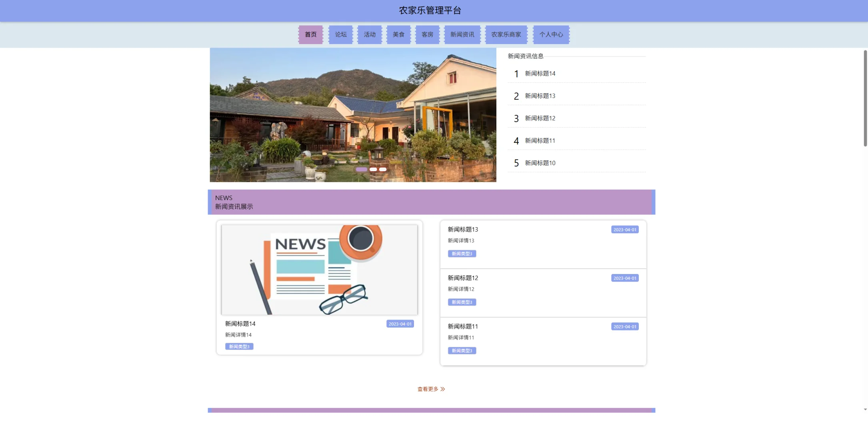
Task: Click the double-chevron icon beside 查看更多
Action: click(442, 389)
